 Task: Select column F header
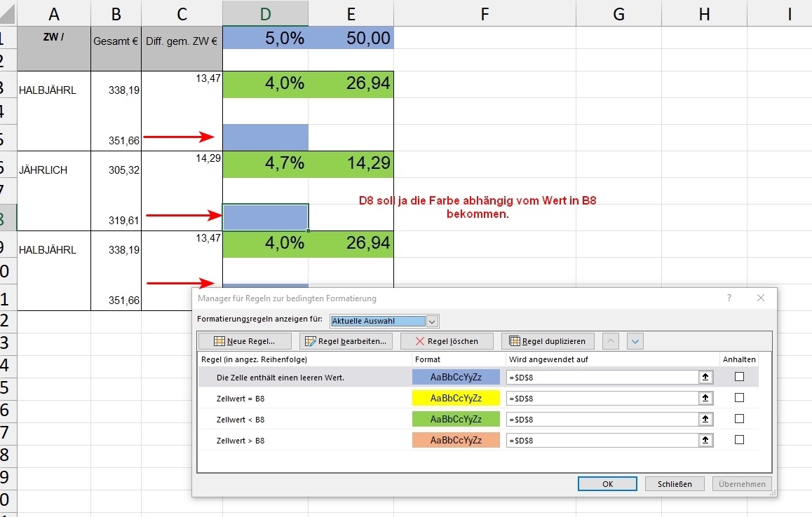(485, 13)
